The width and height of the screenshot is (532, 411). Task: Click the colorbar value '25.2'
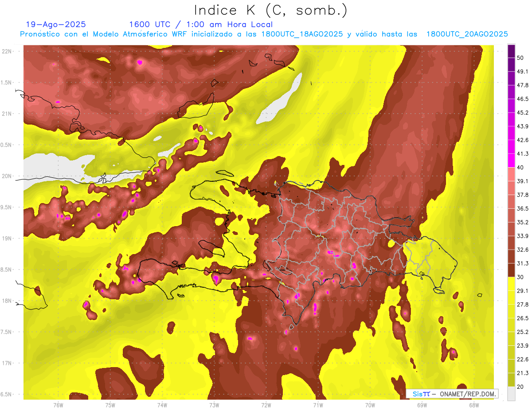coord(523,332)
